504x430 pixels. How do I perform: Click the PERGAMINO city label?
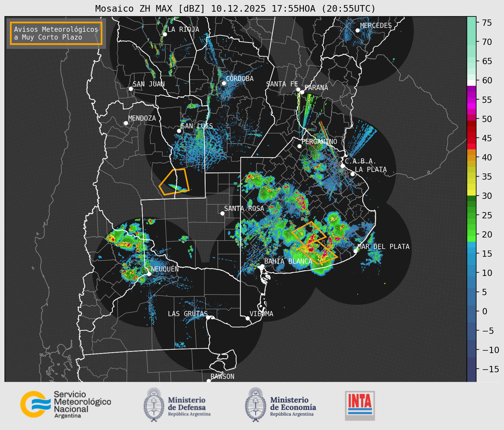tap(319, 141)
